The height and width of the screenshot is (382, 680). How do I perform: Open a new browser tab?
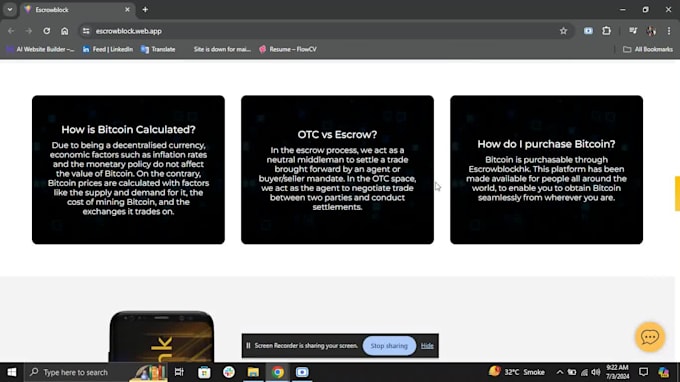tap(145, 10)
